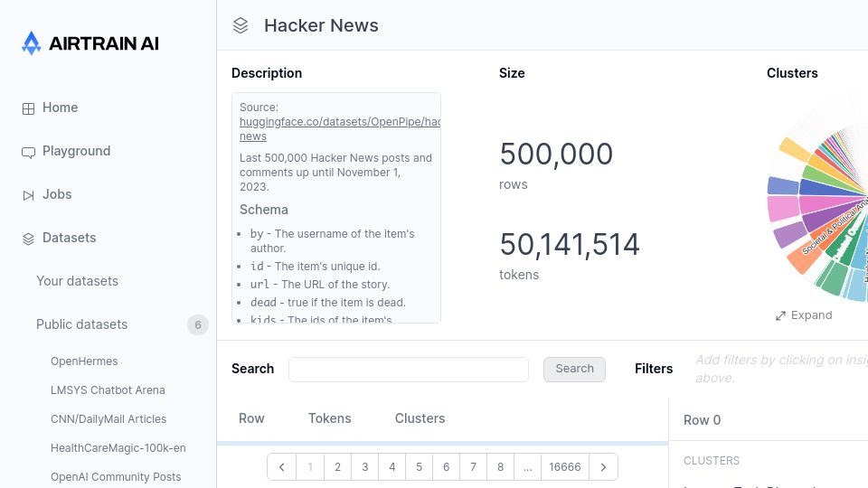Click the CLUSTERS label in Row 0 panel

point(712,460)
